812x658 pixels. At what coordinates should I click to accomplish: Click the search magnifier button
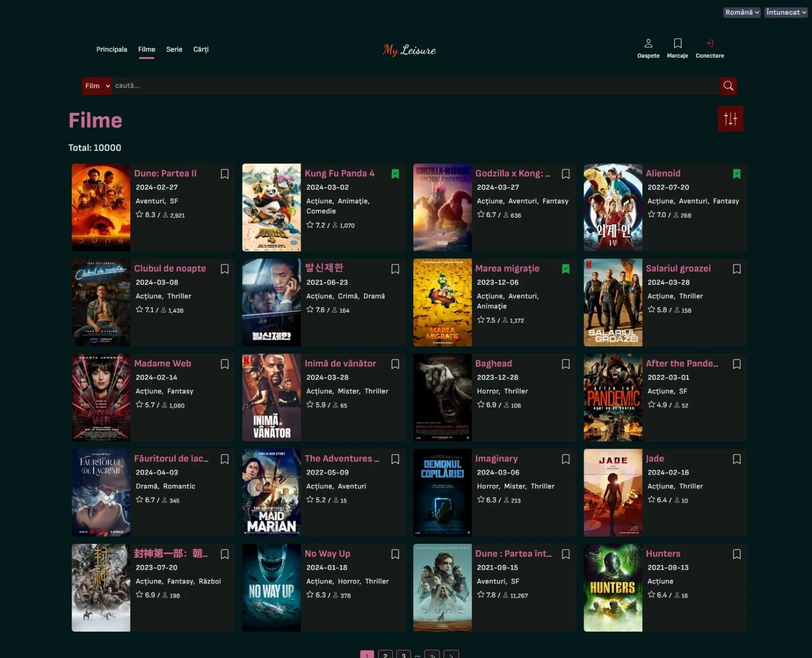[728, 86]
